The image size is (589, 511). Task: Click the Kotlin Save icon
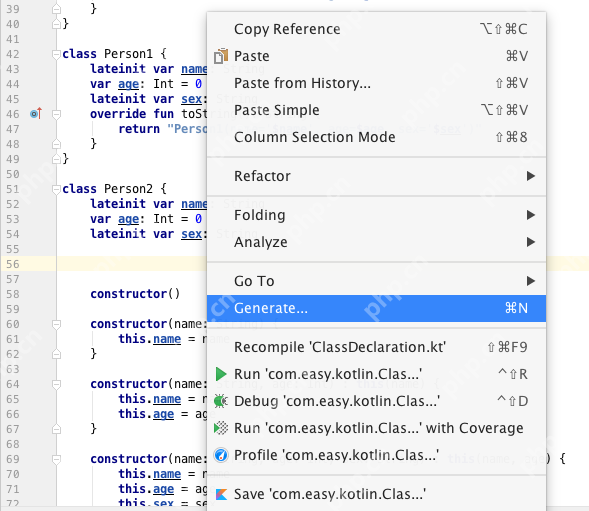[x=221, y=494]
